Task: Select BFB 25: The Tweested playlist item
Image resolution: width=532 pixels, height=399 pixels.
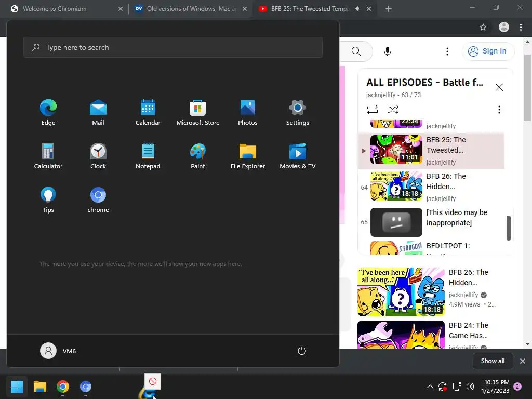Action: point(431,151)
